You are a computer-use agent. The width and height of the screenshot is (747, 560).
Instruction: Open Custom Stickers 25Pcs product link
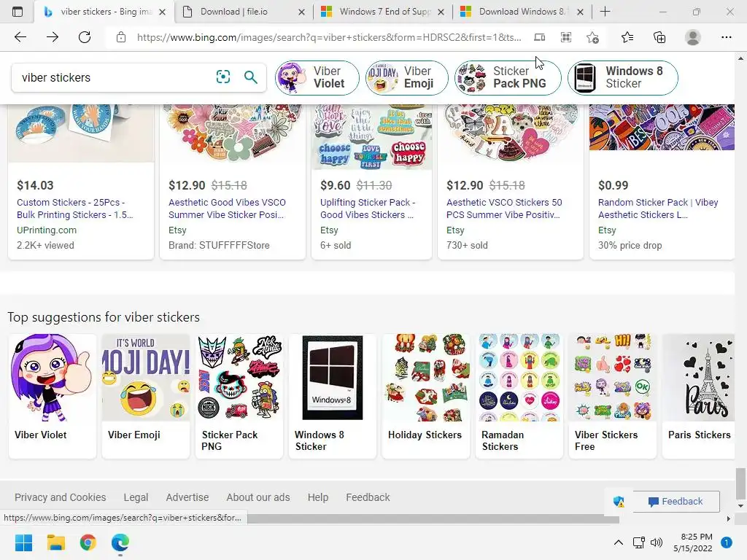point(75,209)
